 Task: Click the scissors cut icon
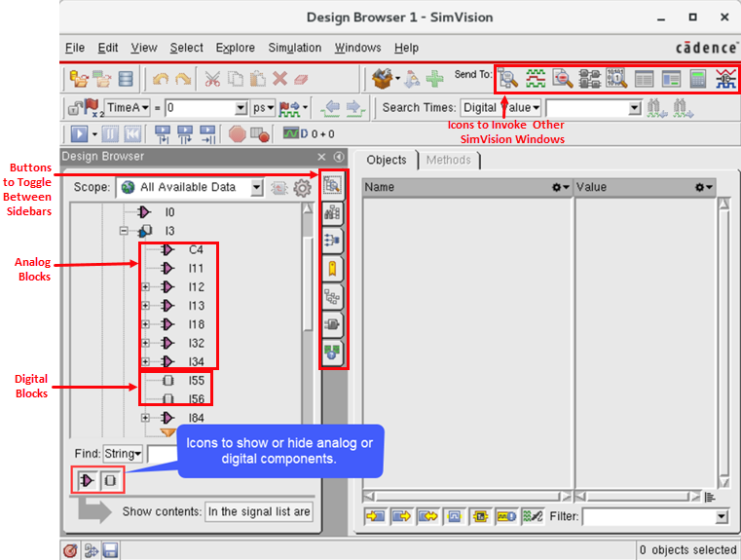tap(212, 79)
